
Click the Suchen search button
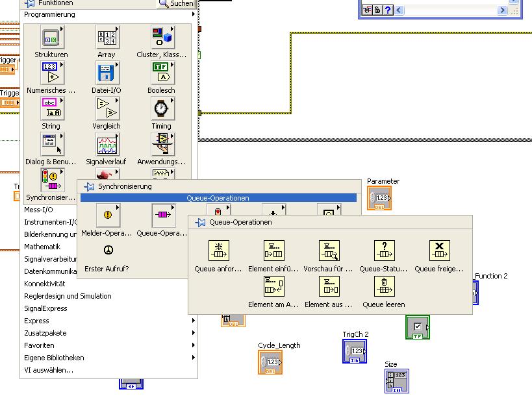point(177,4)
